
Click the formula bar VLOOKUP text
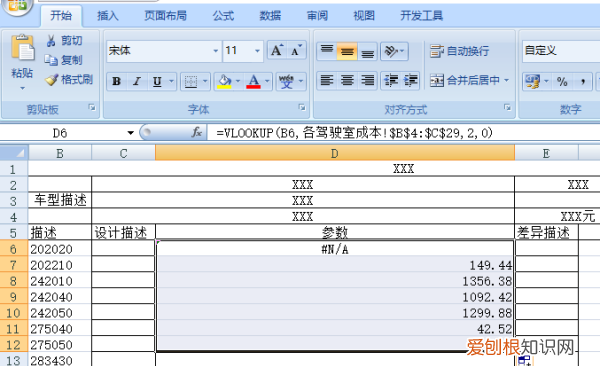point(355,133)
